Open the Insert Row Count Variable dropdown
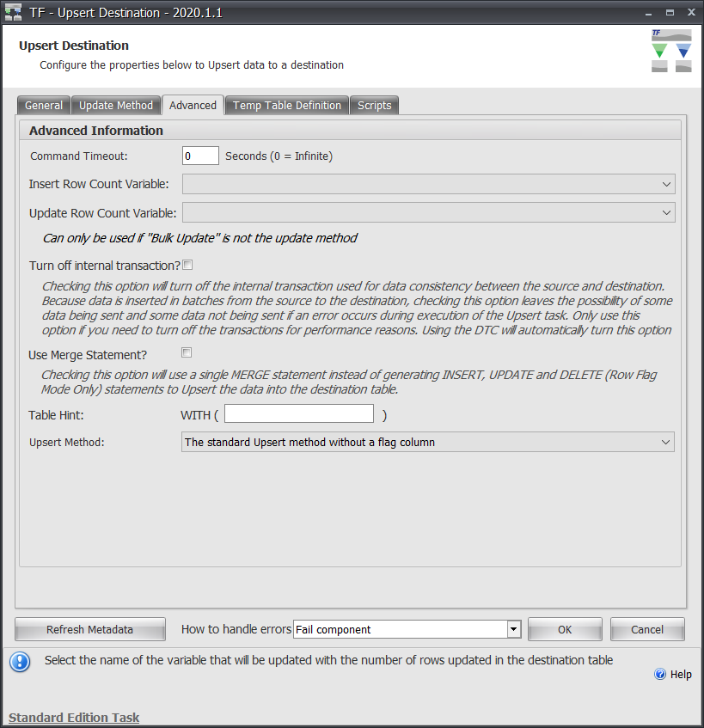Image resolution: width=704 pixels, height=728 pixels. [x=667, y=184]
